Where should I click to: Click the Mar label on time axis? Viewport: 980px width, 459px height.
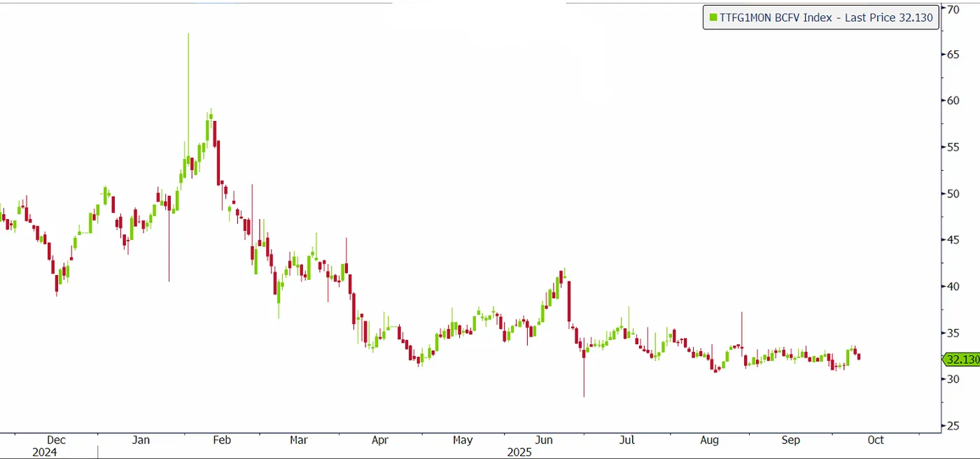coord(299,440)
